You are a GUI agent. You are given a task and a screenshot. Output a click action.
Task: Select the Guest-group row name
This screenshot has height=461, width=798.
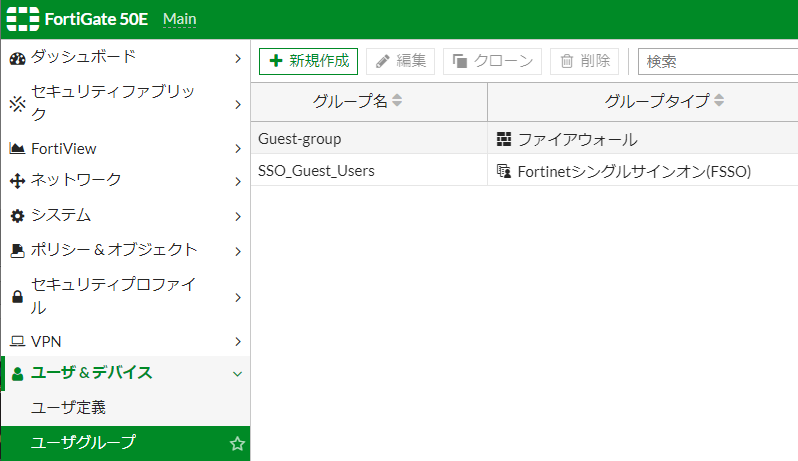[300, 139]
